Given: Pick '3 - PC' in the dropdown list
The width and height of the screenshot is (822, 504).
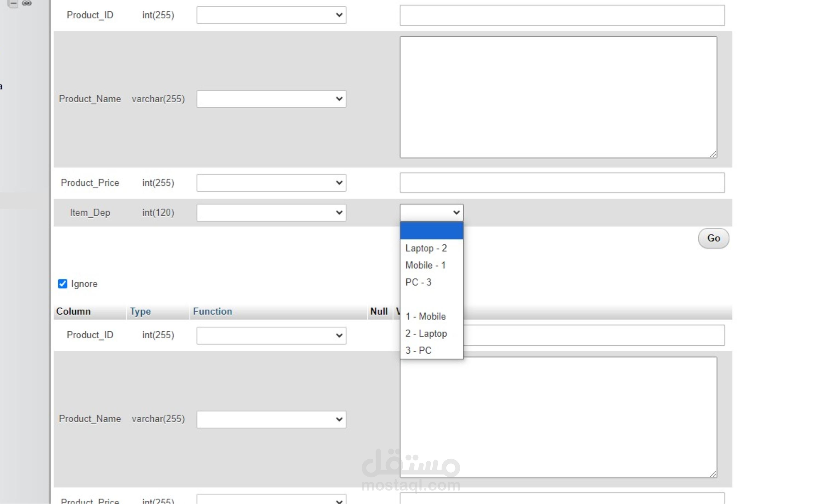Looking at the screenshot, I should click(x=418, y=350).
